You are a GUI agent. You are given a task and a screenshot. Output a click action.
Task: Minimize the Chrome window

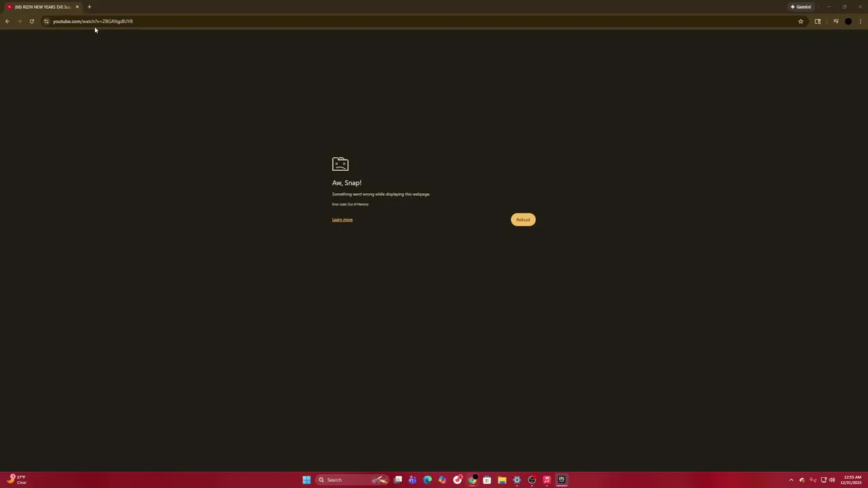click(x=829, y=7)
